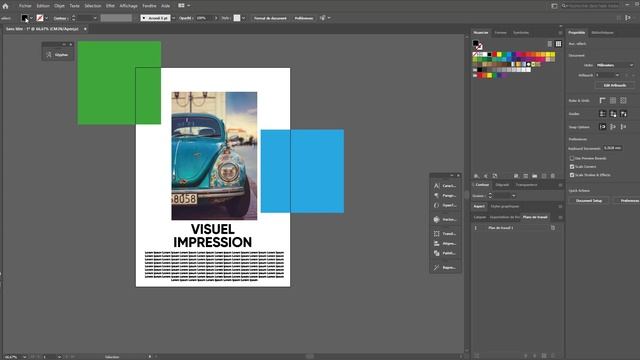The image size is (640, 360).
Task: Switch swatches to thumbnail view
Action: pos(558,44)
